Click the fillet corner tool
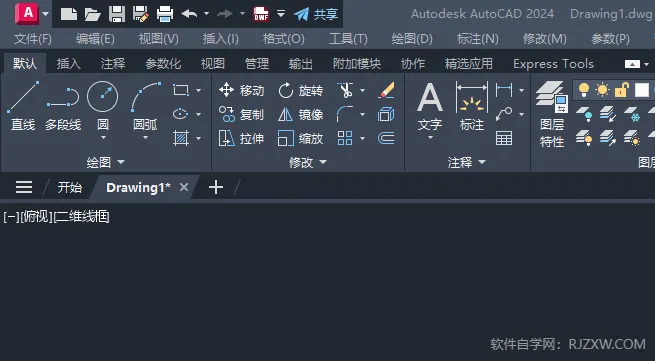 [345, 114]
